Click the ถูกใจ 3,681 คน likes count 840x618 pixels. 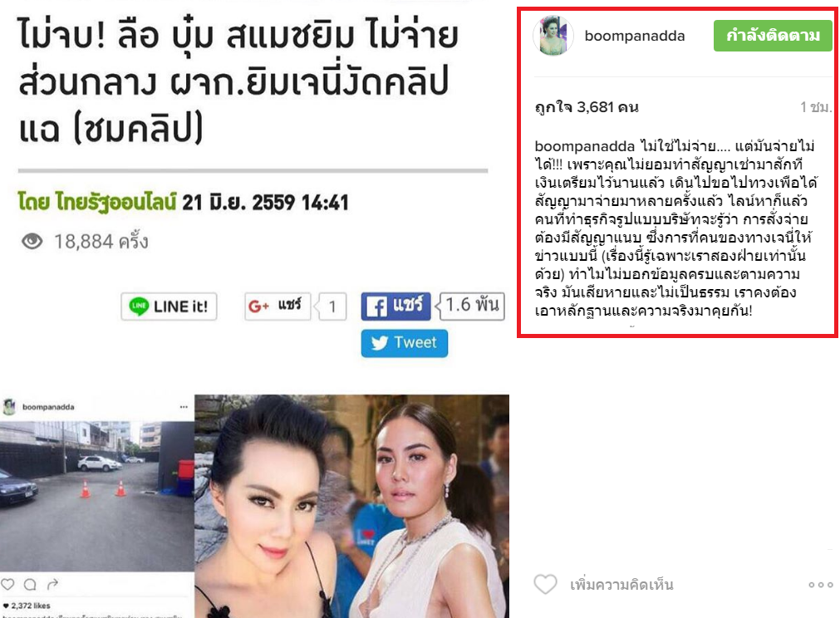[587, 107]
